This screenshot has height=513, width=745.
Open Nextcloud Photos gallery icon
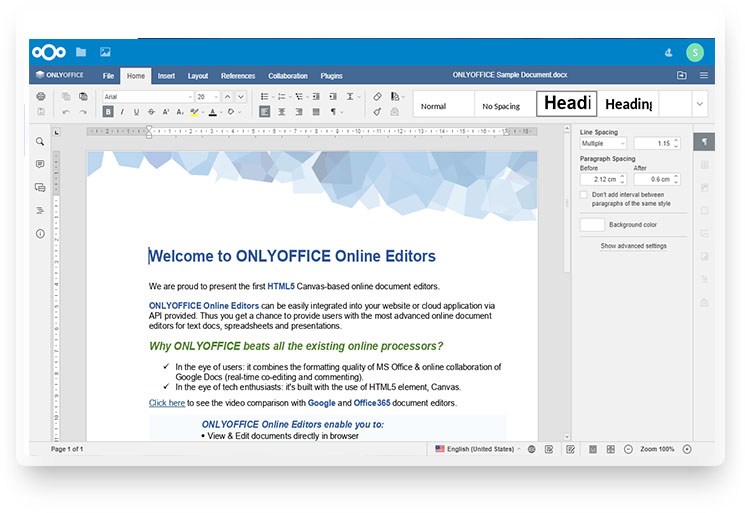[105, 52]
